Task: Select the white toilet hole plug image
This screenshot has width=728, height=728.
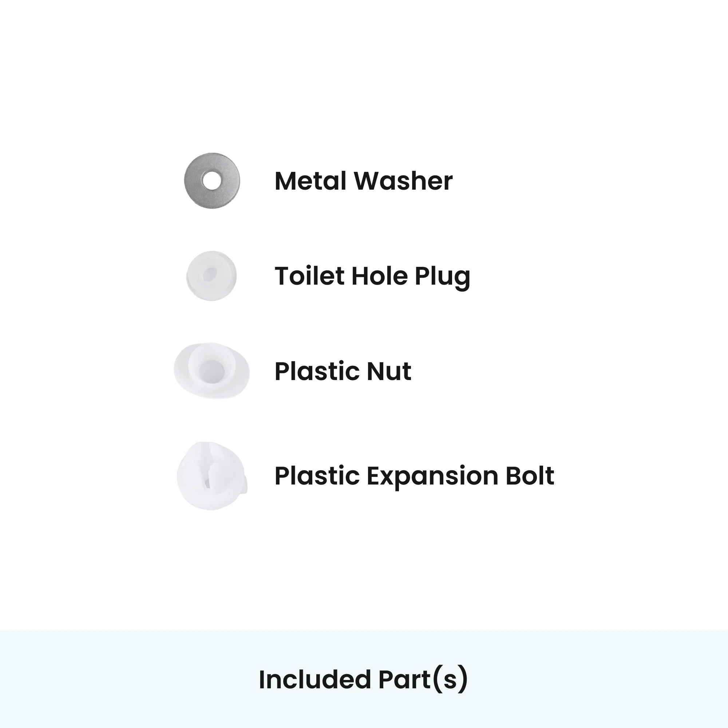Action: pyautogui.click(x=211, y=276)
